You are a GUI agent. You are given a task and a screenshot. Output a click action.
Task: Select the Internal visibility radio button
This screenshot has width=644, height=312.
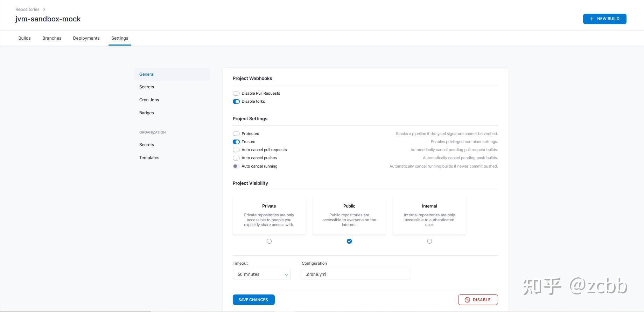point(429,241)
